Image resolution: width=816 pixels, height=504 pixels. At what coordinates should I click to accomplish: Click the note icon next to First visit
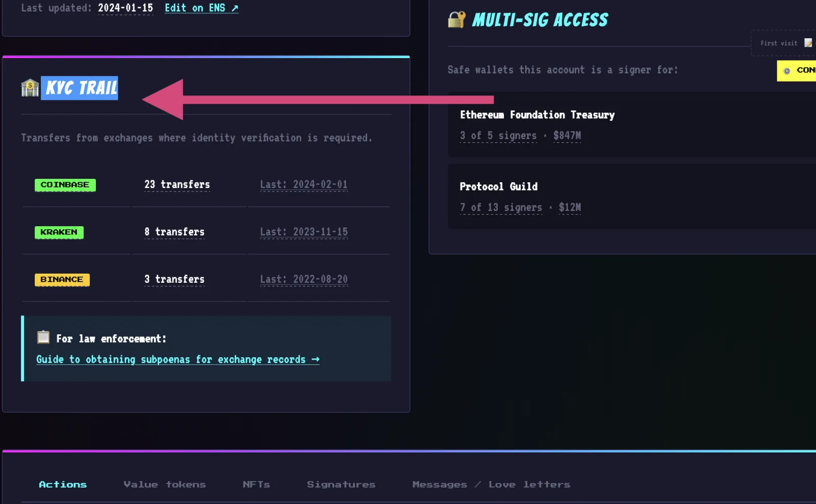tap(808, 43)
